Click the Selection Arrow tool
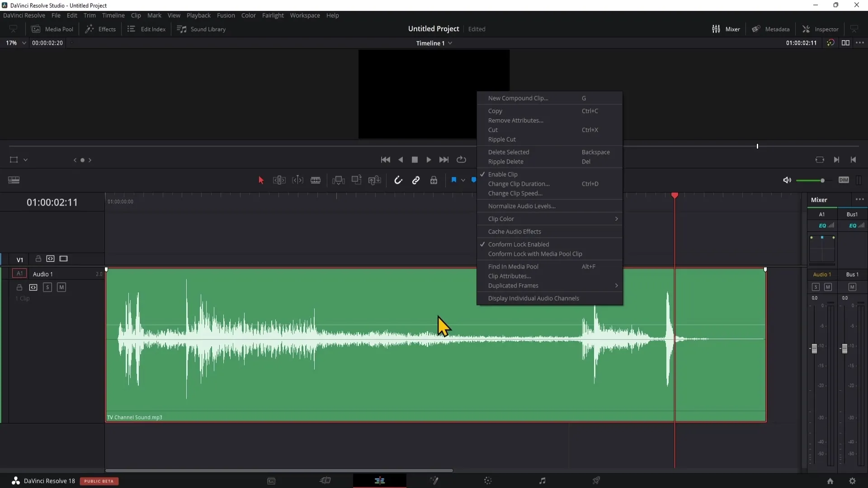Viewport: 868px width, 488px height. click(260, 180)
